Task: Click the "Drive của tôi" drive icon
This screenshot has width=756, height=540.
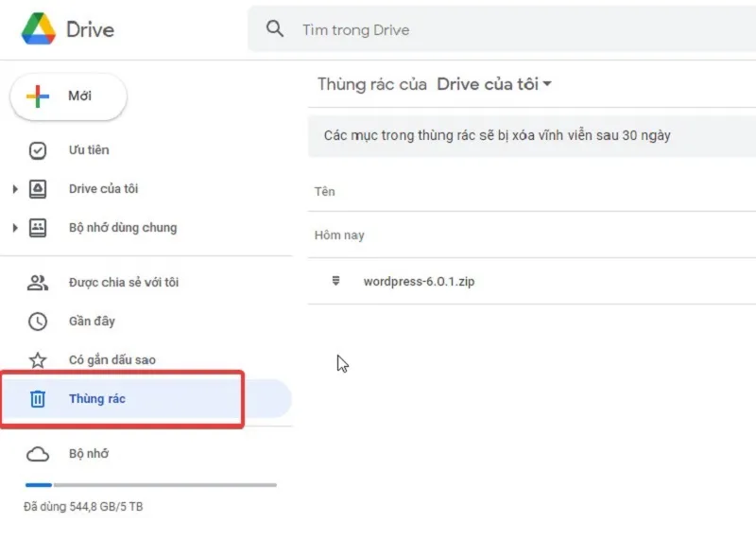Action: click(38, 189)
